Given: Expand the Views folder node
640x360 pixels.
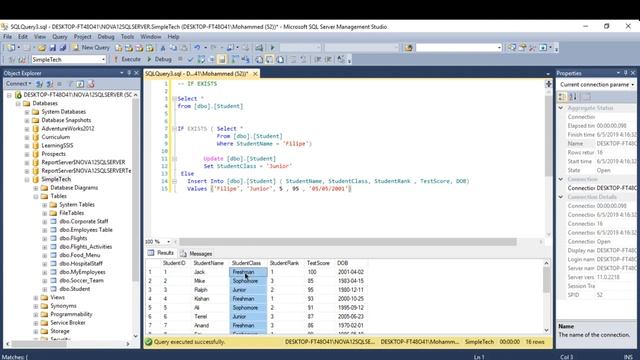Looking at the screenshot, I should [36, 298].
